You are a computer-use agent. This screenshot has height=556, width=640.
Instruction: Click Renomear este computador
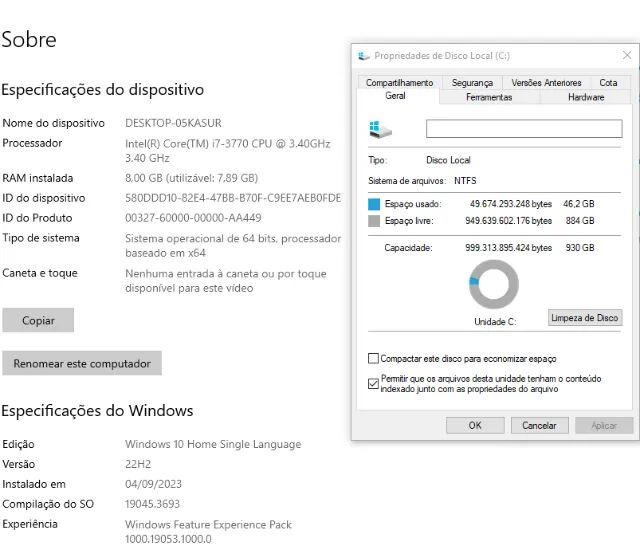pyautogui.click(x=82, y=363)
